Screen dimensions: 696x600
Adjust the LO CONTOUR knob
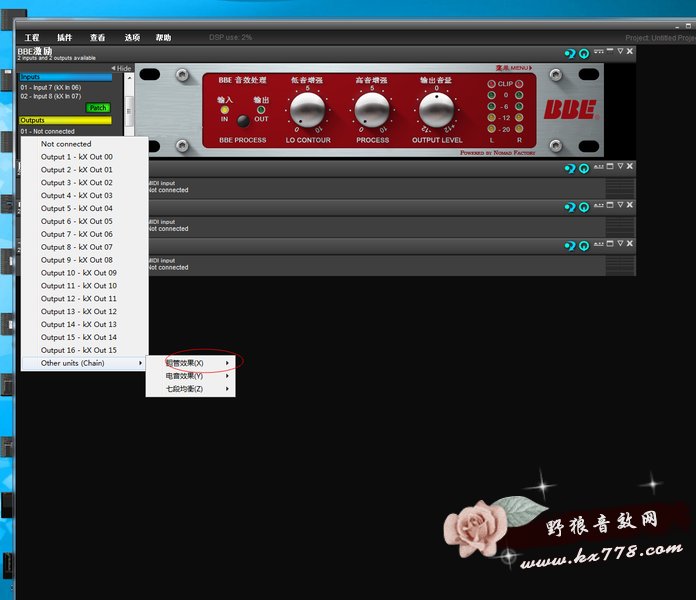[x=307, y=111]
